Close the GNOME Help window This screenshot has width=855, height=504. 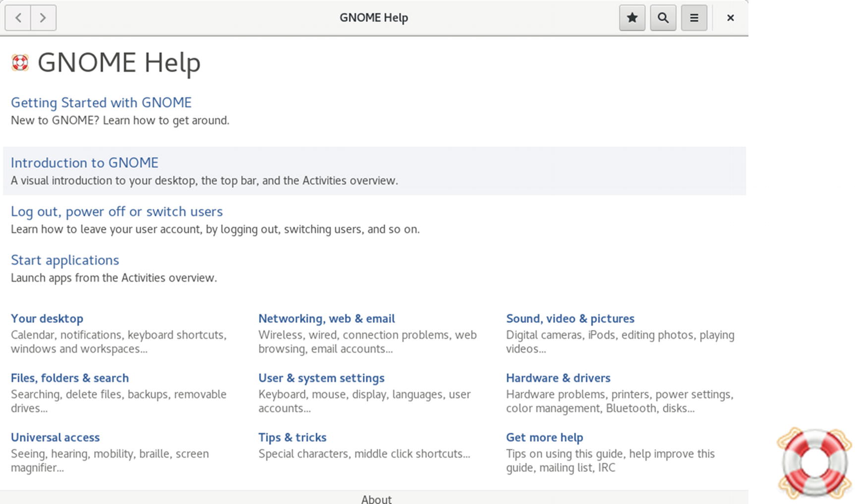[730, 18]
